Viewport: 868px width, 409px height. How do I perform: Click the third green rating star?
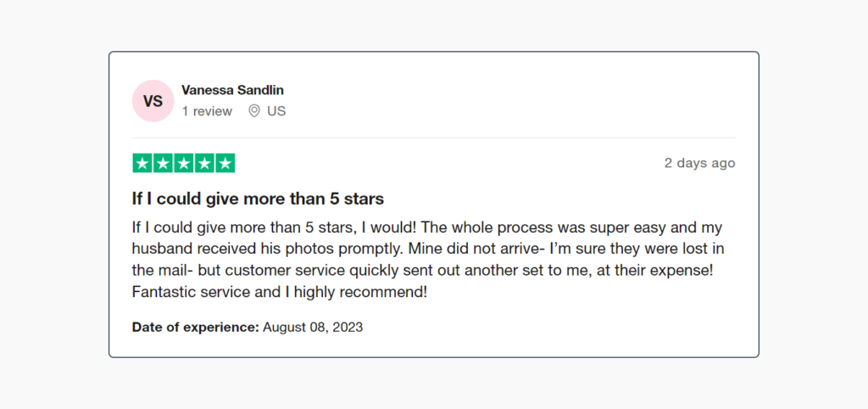click(x=184, y=164)
